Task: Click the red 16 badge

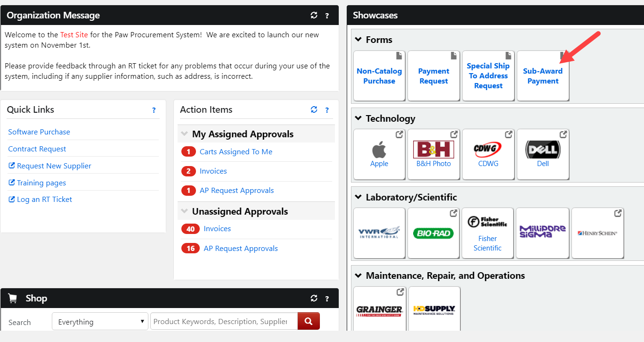Action: pos(190,249)
